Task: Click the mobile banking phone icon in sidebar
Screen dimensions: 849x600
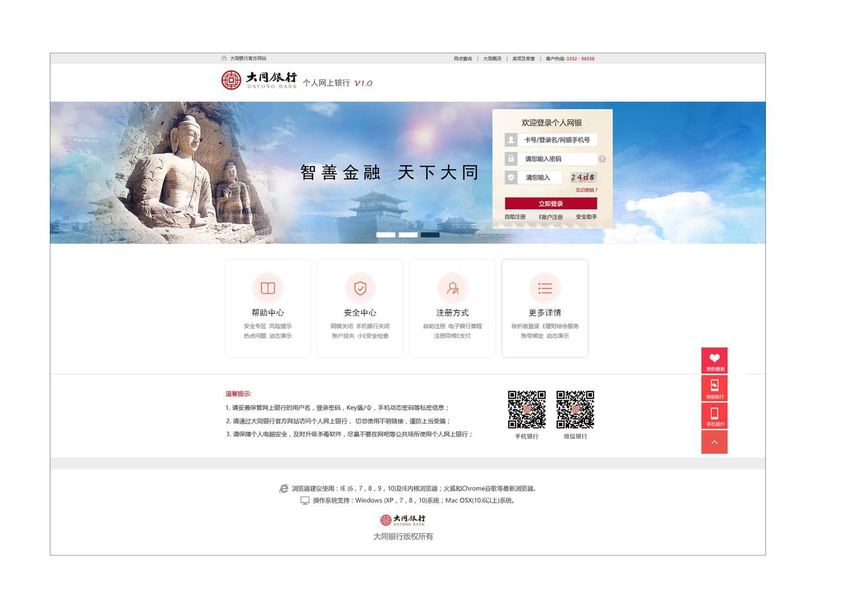Action: [x=715, y=416]
